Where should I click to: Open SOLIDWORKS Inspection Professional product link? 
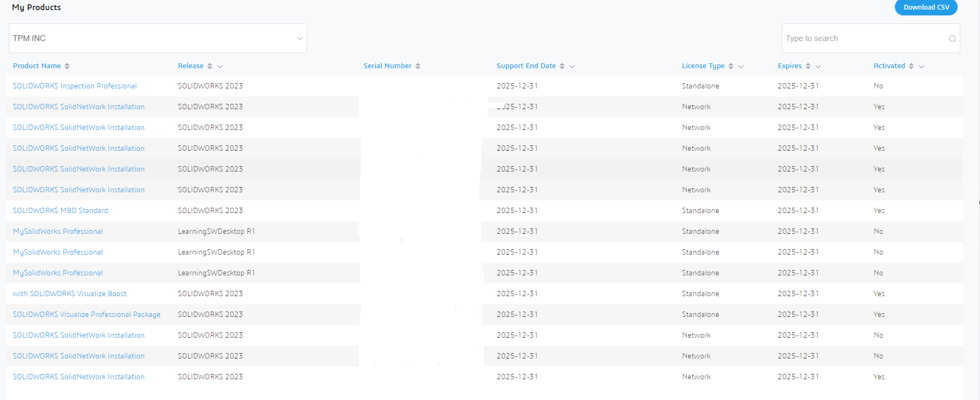[x=75, y=86]
